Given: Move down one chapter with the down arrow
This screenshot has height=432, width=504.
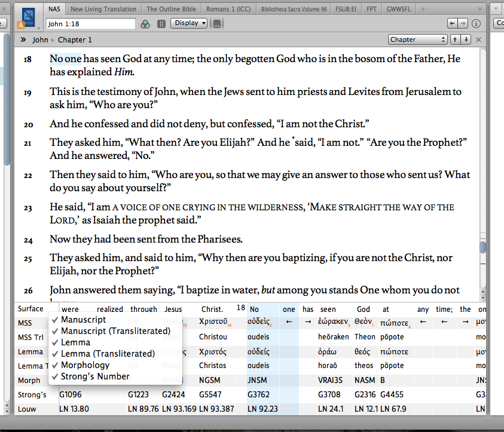Looking at the screenshot, I should click(x=466, y=39).
